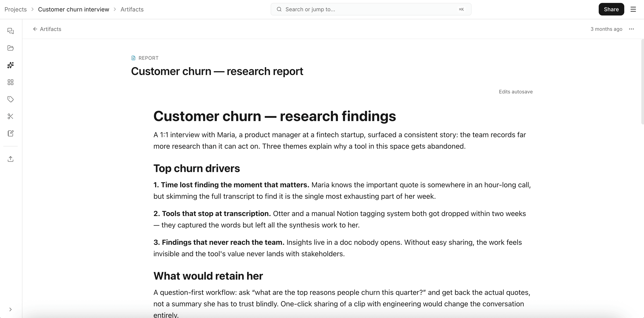
Task: Go to Projects breadcrumb
Action: [x=15, y=9]
